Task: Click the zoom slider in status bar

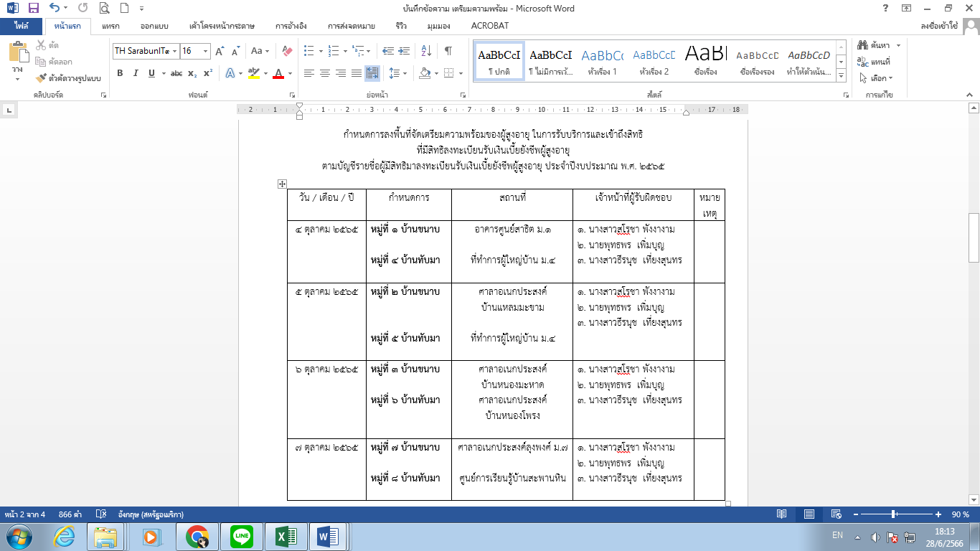Action: coord(893,514)
